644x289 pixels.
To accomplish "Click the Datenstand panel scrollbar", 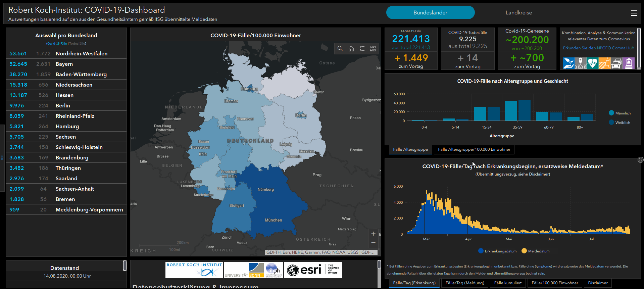I will tap(125, 266).
